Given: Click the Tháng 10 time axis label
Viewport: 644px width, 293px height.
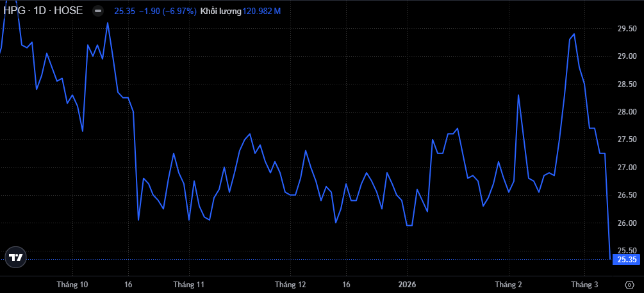Looking at the screenshot, I should click(x=72, y=284).
